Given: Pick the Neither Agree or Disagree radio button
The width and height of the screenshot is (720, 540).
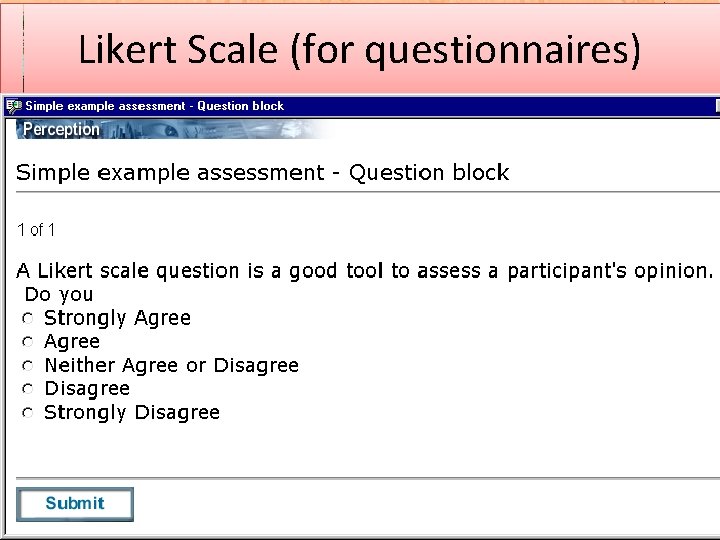Looking at the screenshot, I should coord(29,366).
